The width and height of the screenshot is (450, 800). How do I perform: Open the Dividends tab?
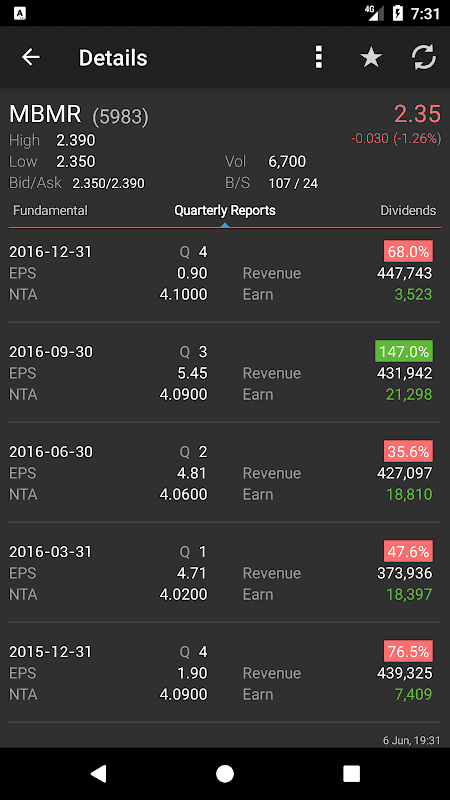pyautogui.click(x=408, y=211)
